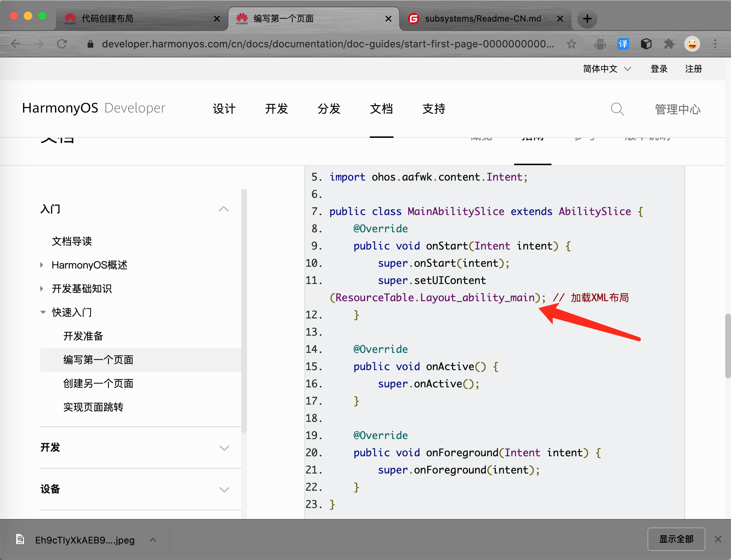
Task: Close the 代码创建布局 tab
Action: pos(216,19)
